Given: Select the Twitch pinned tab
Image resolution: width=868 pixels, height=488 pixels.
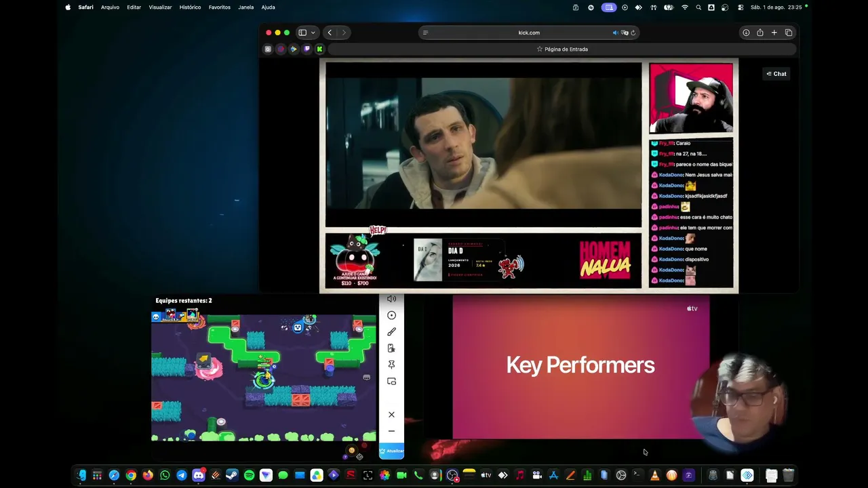Looking at the screenshot, I should 307,49.
